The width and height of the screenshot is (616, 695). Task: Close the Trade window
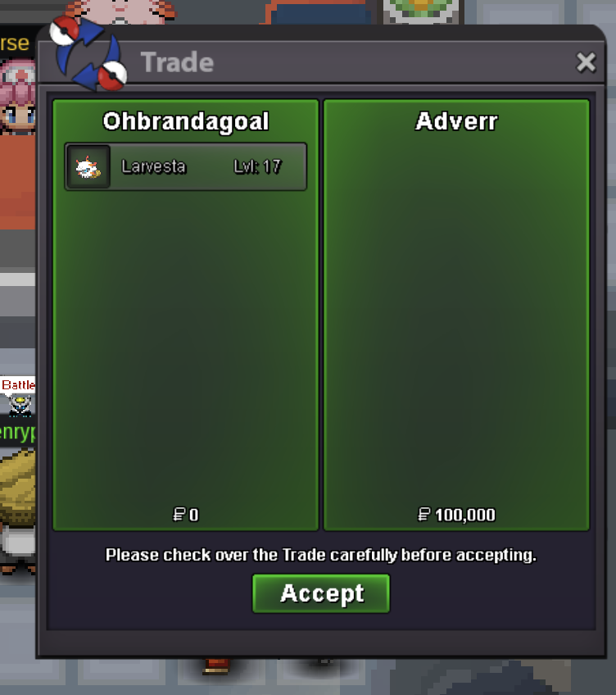coord(586,62)
